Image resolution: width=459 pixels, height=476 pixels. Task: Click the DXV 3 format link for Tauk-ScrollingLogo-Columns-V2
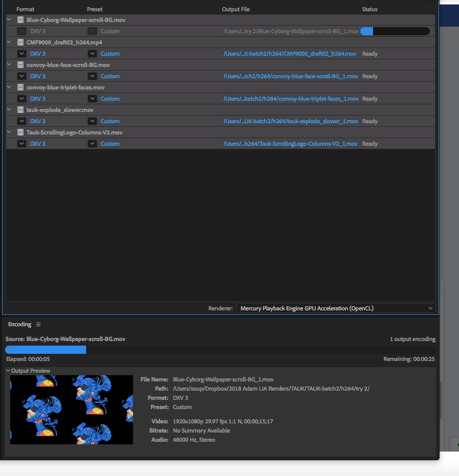click(37, 144)
